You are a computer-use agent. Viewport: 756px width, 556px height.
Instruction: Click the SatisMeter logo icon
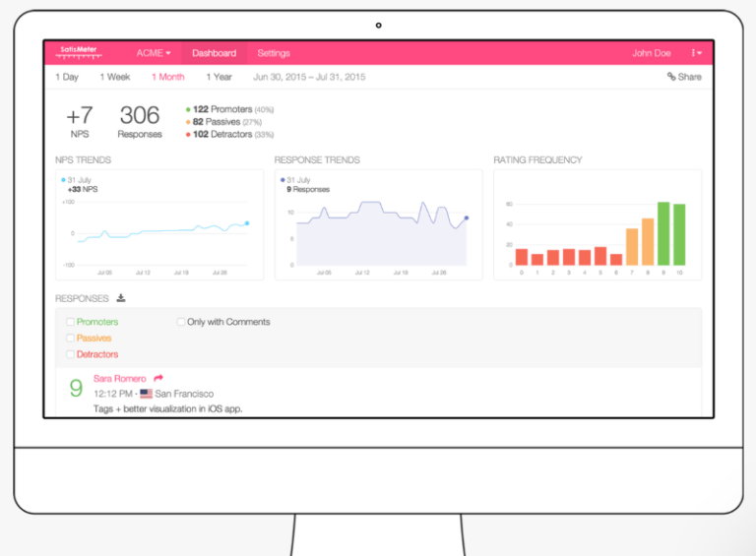pyautogui.click(x=80, y=53)
